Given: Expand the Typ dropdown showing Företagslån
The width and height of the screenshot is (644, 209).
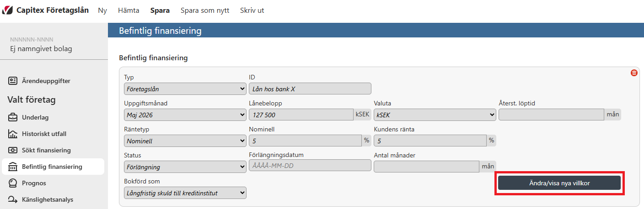Looking at the screenshot, I should (185, 89).
